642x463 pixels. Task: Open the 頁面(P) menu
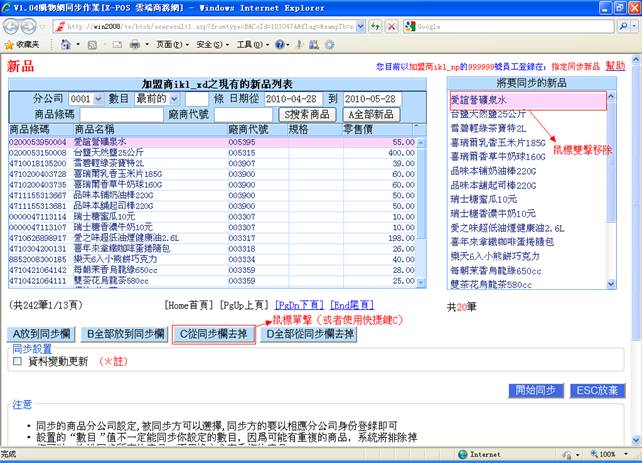(x=167, y=45)
